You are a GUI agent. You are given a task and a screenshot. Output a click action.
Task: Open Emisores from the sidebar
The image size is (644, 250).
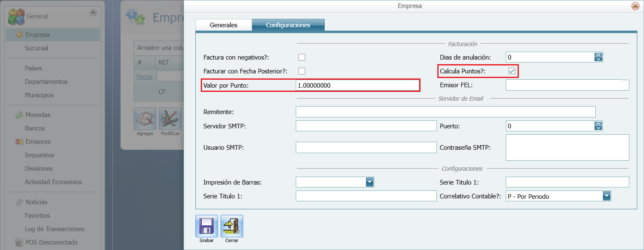tap(39, 141)
